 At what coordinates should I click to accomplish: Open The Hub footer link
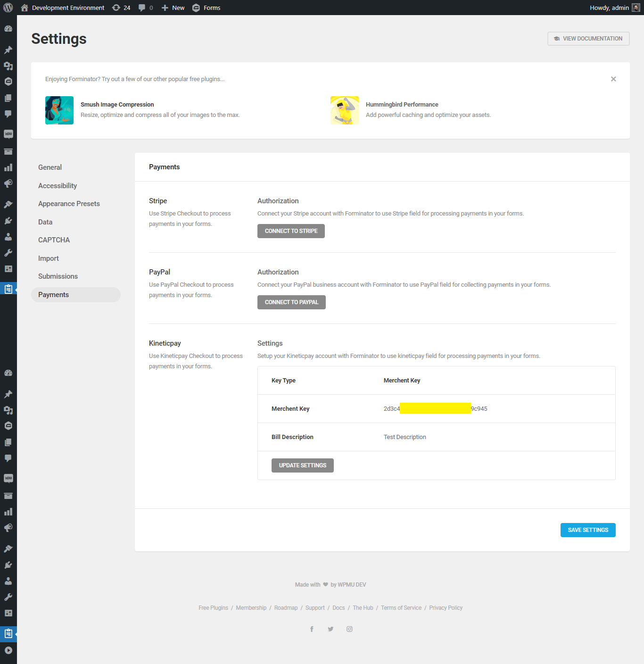coord(363,608)
